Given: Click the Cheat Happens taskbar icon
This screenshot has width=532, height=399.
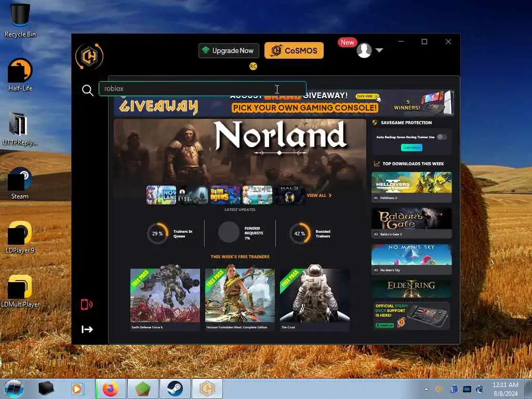Looking at the screenshot, I should coord(207,389).
